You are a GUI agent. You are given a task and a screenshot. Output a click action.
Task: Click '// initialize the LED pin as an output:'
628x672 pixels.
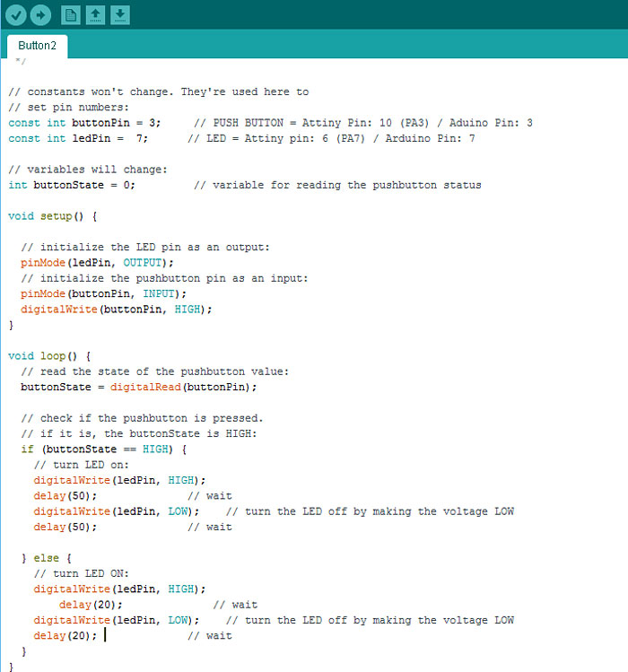pyautogui.click(x=145, y=248)
